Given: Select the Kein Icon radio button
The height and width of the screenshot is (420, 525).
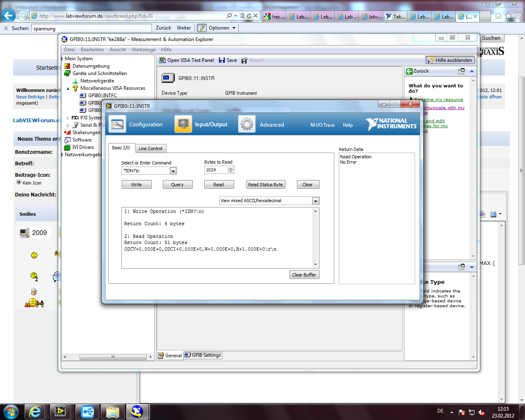Looking at the screenshot, I should pos(19,183).
